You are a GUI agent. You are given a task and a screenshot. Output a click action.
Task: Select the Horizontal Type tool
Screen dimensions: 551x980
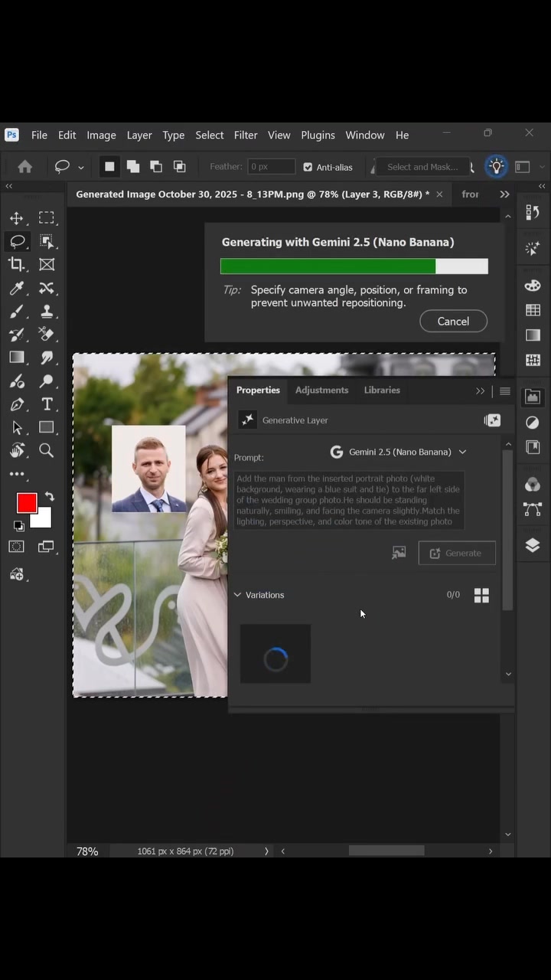[47, 404]
